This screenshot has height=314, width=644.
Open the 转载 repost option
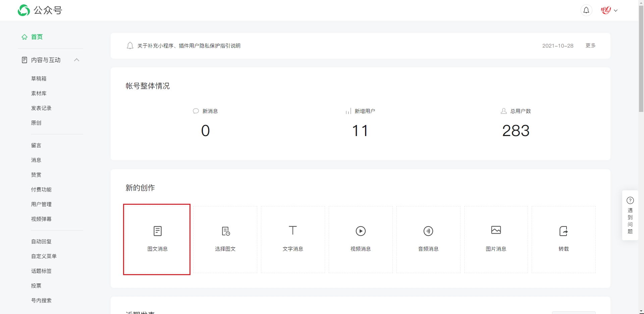pos(563,239)
